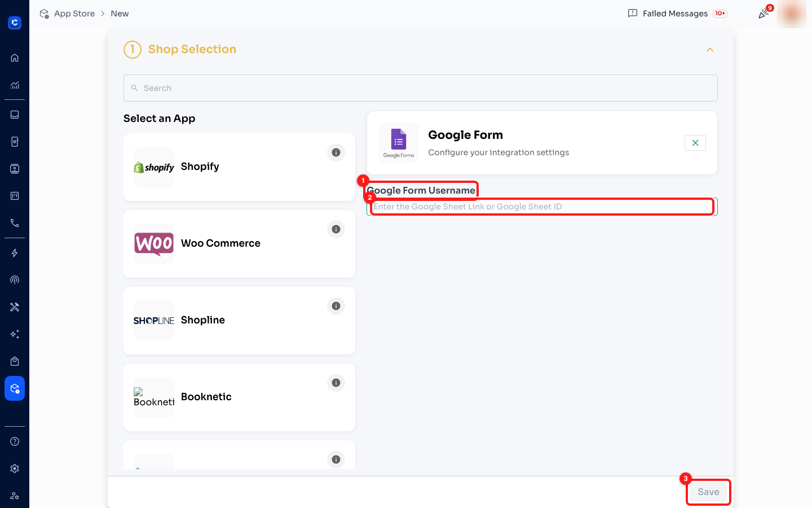Screen dimensions: 812x508
Task: Click the user avatar in top right
Action: point(792,14)
